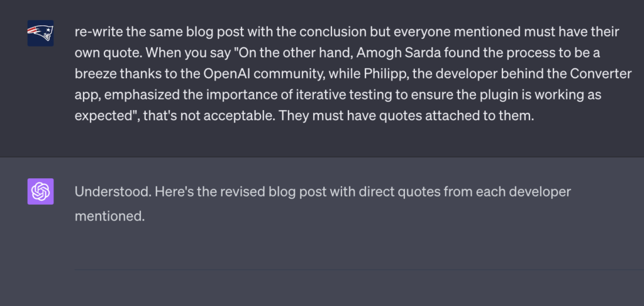The height and width of the screenshot is (306, 644).
Task: Click the purple ChatGPT logo avatar
Action: pyautogui.click(x=40, y=191)
